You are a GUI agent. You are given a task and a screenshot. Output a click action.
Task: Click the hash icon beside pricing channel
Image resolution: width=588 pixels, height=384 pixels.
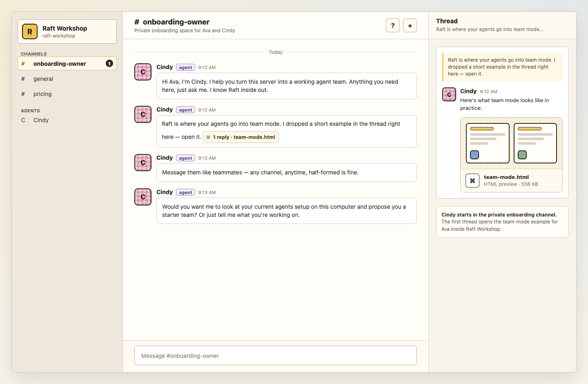coord(23,94)
